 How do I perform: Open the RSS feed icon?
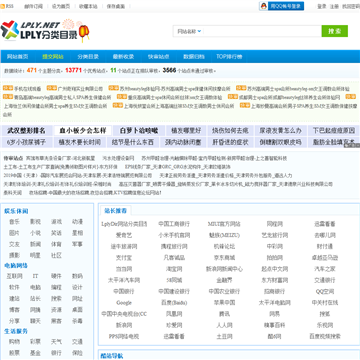point(3,6)
